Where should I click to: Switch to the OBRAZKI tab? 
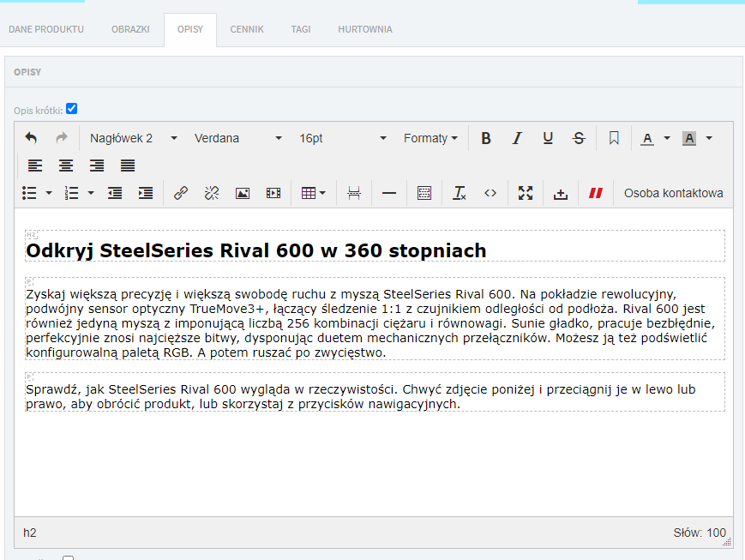coord(130,29)
